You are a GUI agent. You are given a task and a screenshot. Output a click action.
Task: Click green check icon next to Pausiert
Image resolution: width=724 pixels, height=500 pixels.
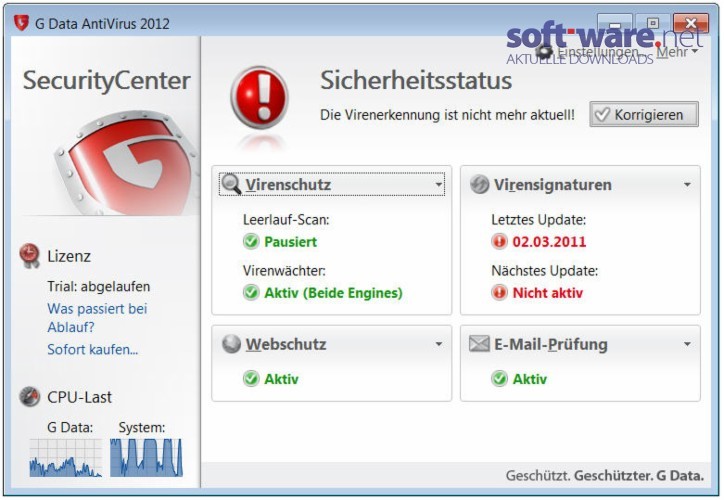[x=251, y=241]
